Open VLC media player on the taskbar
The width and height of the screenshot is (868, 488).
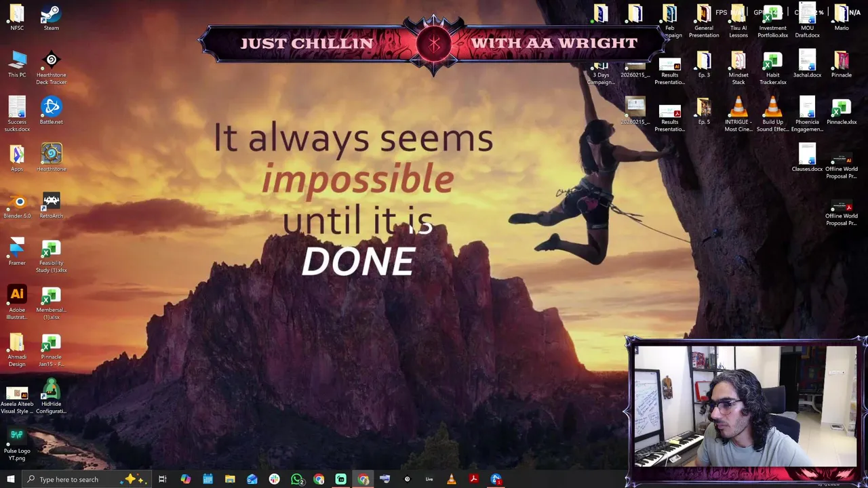pos(452,479)
